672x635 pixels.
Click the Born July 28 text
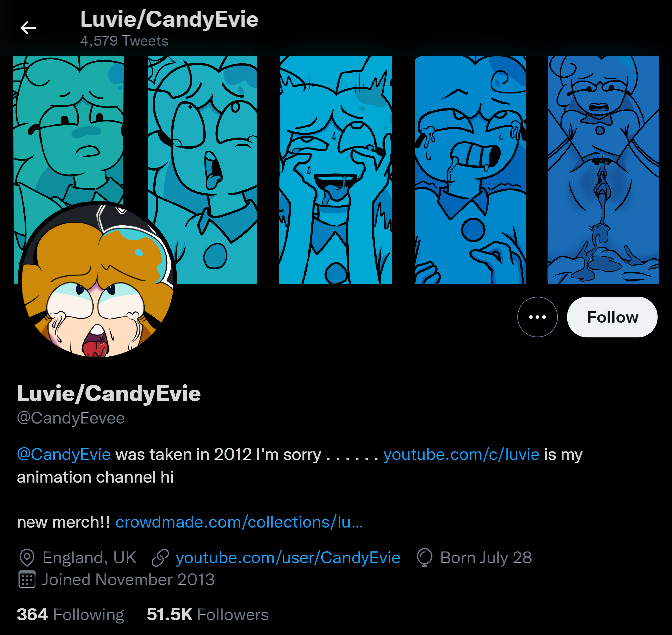[486, 557]
